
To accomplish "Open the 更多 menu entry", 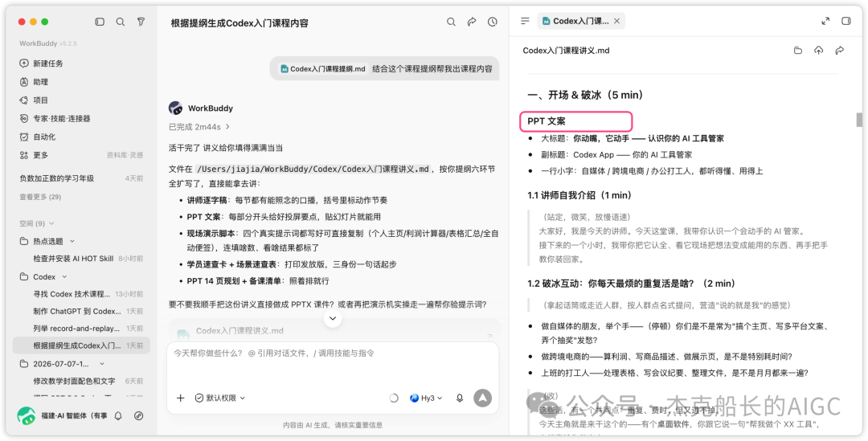I will (x=40, y=155).
